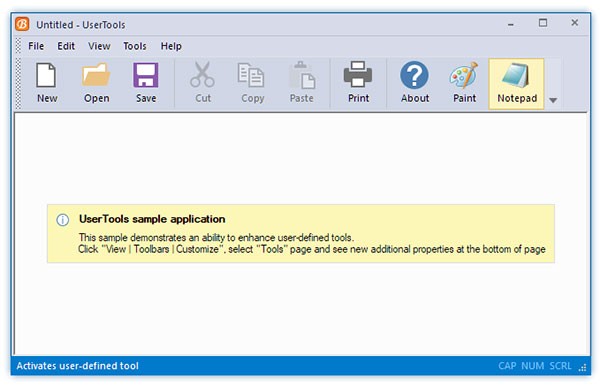Open the Help menu
The width and height of the screenshot is (600, 386).
(171, 46)
